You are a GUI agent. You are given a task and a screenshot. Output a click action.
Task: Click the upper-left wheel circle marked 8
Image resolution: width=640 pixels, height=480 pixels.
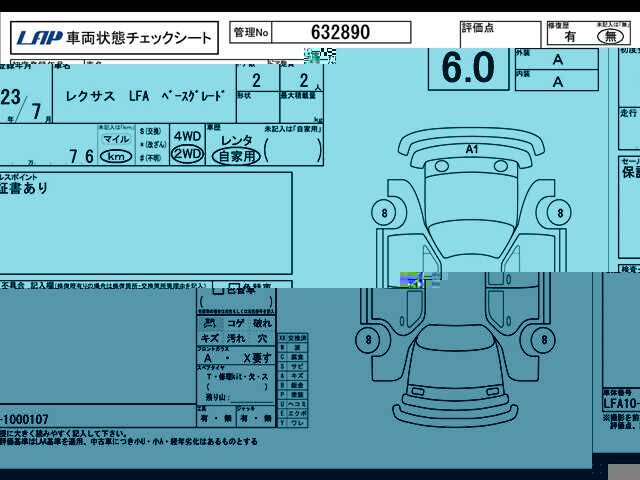pos(384,213)
